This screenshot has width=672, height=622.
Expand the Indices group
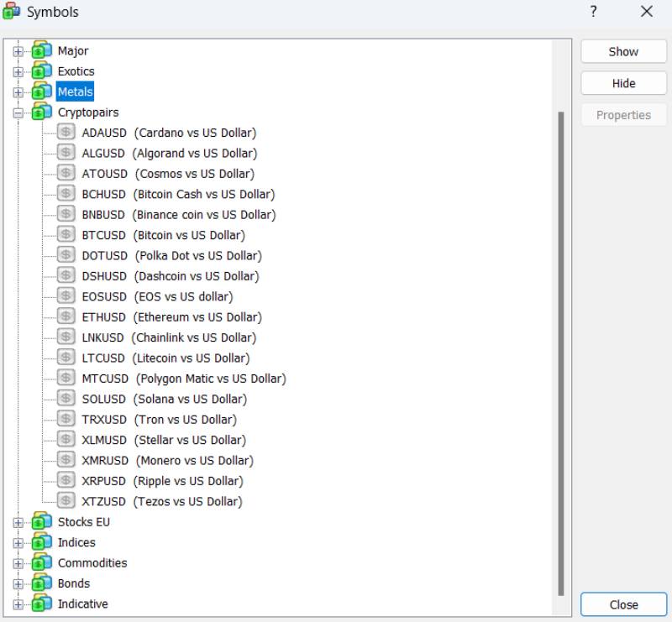pyautogui.click(x=18, y=543)
